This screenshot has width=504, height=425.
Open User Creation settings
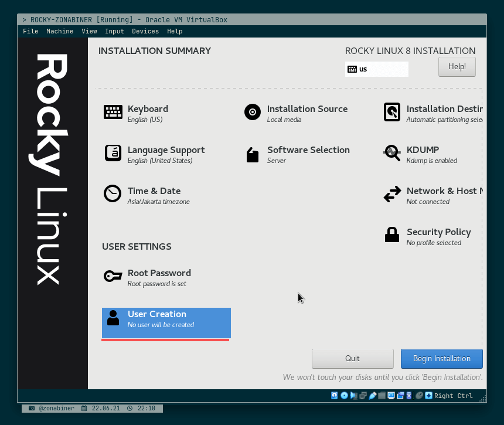click(x=166, y=319)
